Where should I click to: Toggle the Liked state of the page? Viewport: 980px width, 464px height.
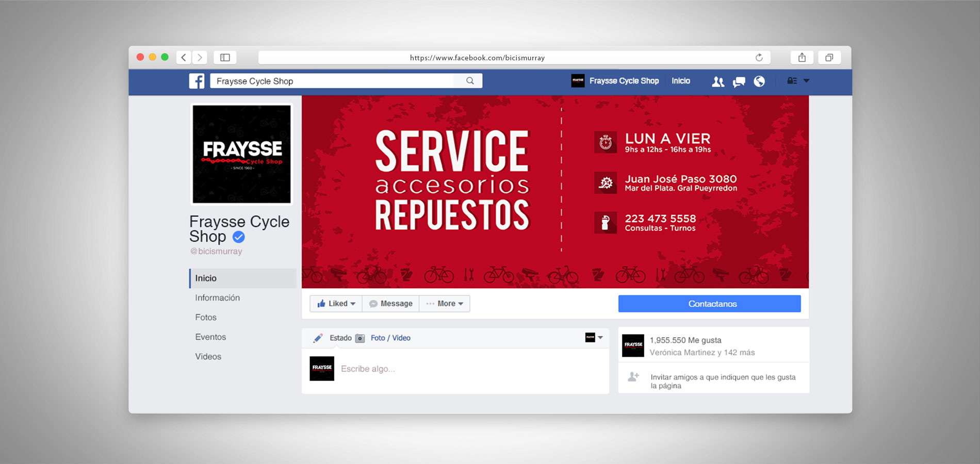(x=335, y=303)
